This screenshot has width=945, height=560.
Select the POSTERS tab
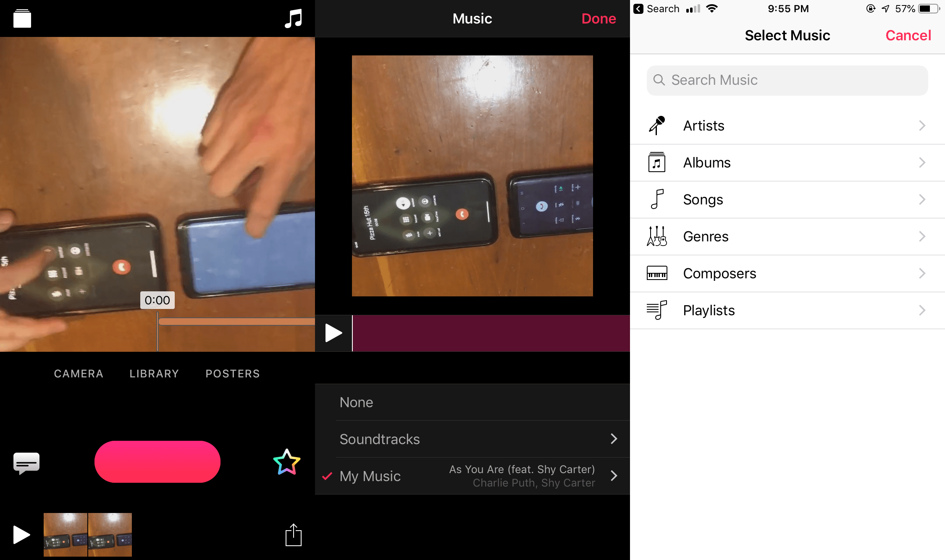[x=232, y=373]
